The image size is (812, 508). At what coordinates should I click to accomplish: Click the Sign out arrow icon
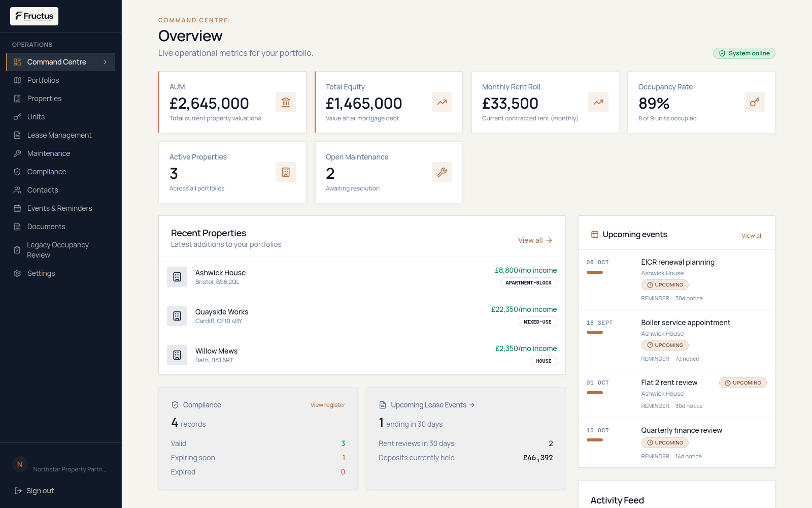pos(18,491)
